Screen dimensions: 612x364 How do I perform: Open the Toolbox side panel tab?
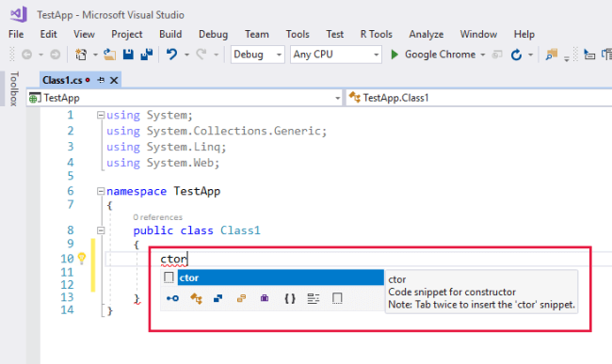(14, 88)
